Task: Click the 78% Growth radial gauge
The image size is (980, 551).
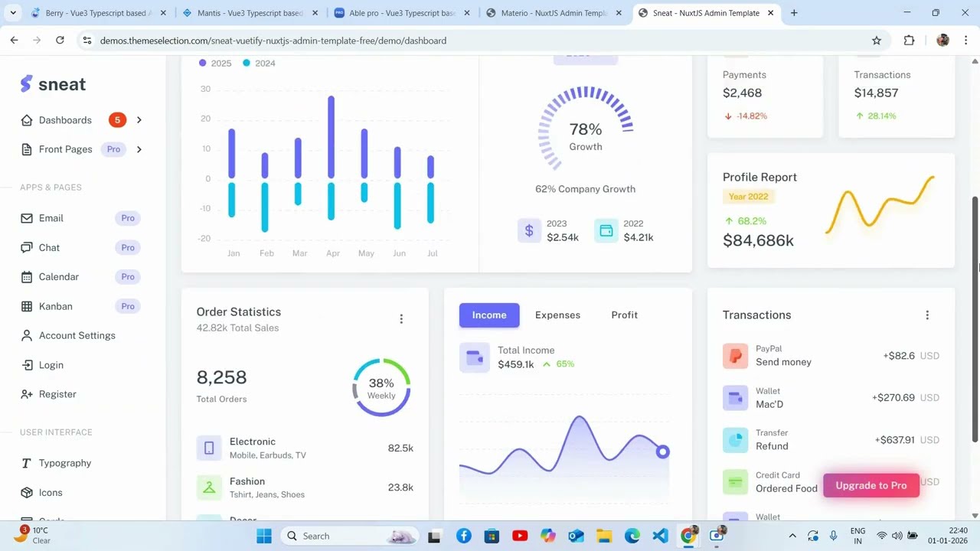Action: coord(586,130)
